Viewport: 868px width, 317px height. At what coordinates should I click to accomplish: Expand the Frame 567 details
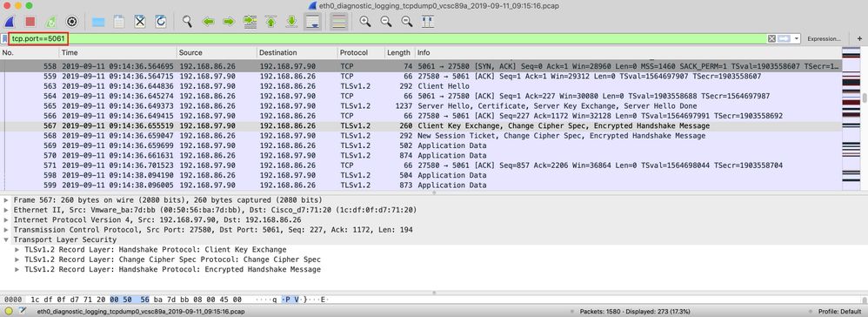[x=6, y=200]
